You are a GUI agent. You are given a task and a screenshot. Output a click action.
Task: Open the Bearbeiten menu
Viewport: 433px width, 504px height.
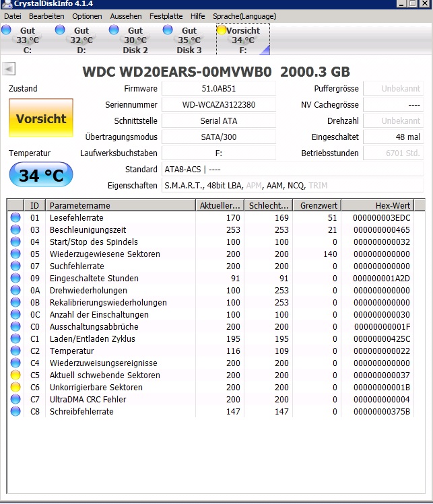(46, 16)
